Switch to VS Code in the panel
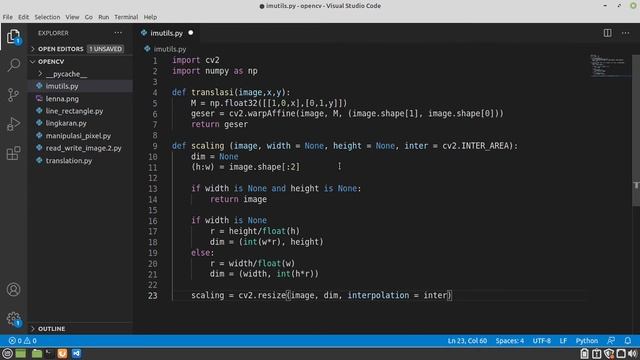Image resolution: width=640 pixels, height=360 pixels. pos(76,353)
